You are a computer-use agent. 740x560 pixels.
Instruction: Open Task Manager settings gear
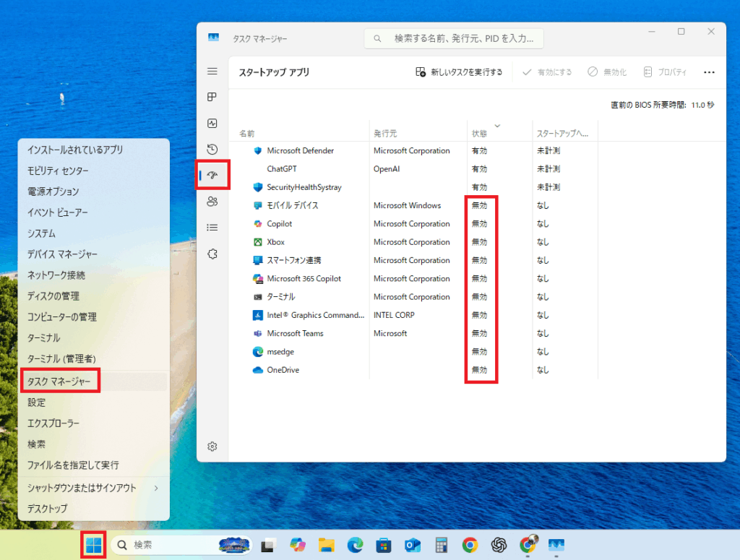(x=212, y=447)
